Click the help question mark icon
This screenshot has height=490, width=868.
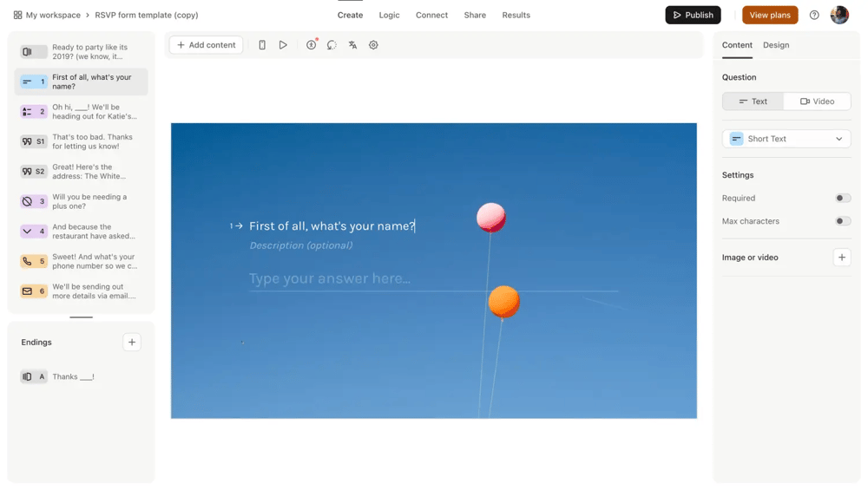[814, 15]
